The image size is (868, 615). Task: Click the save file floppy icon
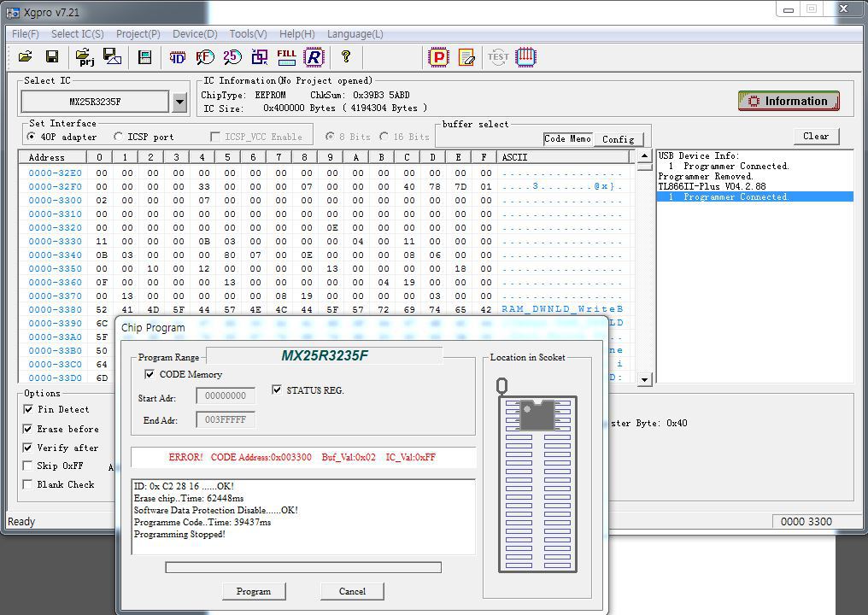click(52, 57)
